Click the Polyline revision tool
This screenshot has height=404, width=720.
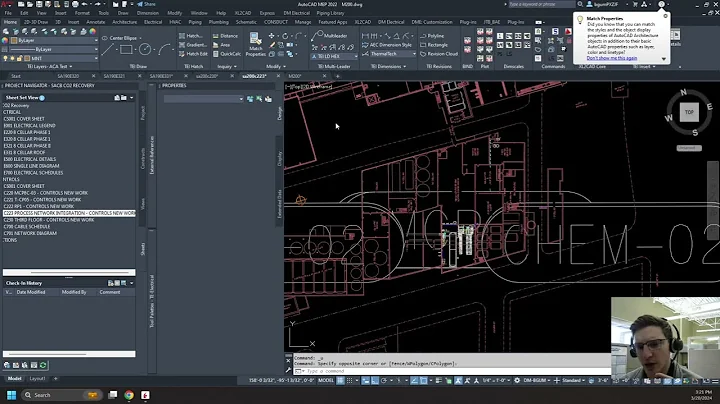(432, 35)
